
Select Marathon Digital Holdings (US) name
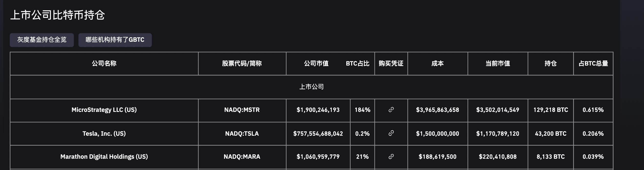pos(104,157)
